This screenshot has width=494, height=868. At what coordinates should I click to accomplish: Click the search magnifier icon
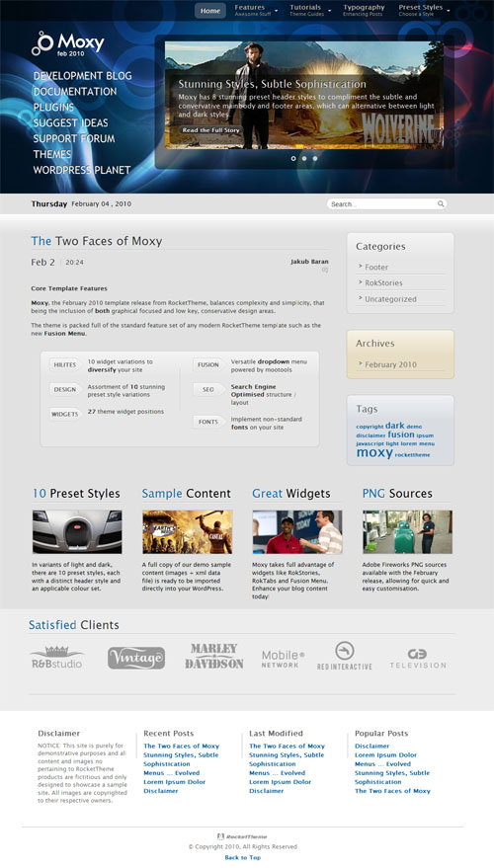[x=441, y=203]
